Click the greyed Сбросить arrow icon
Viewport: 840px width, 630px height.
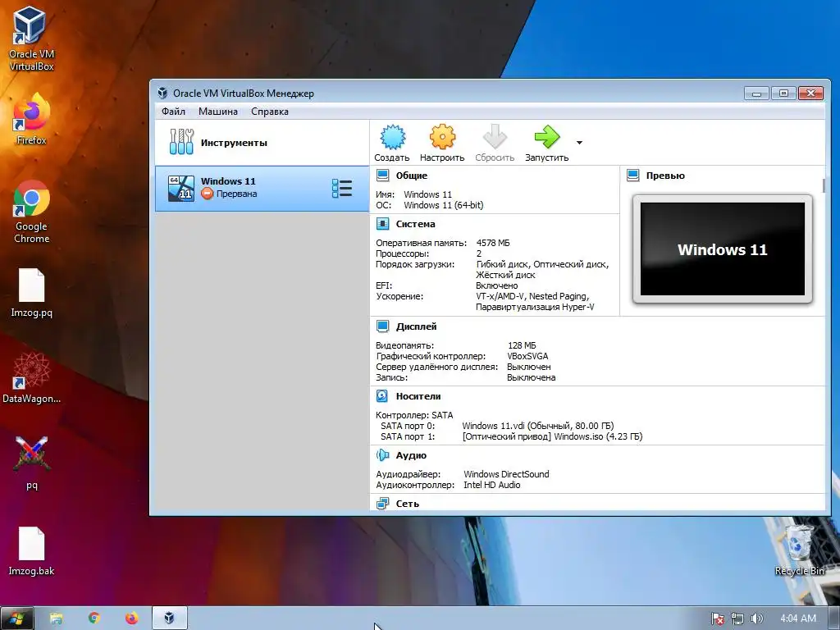[x=495, y=137]
